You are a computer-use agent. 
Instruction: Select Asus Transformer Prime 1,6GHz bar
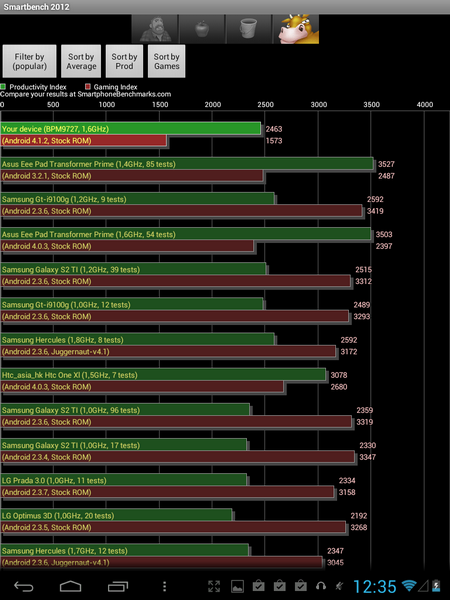tap(186, 234)
